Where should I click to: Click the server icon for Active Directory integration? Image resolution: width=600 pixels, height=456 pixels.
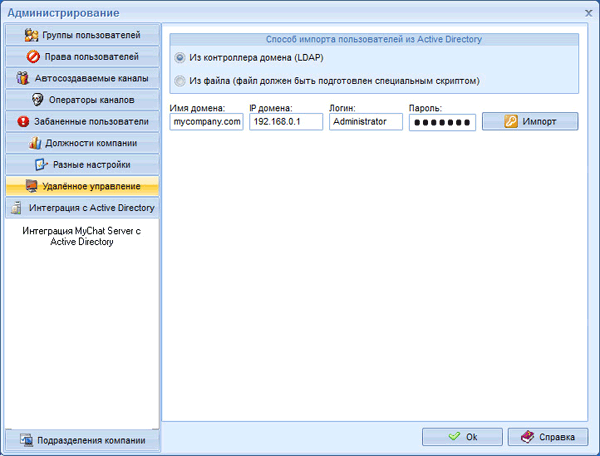(16, 208)
